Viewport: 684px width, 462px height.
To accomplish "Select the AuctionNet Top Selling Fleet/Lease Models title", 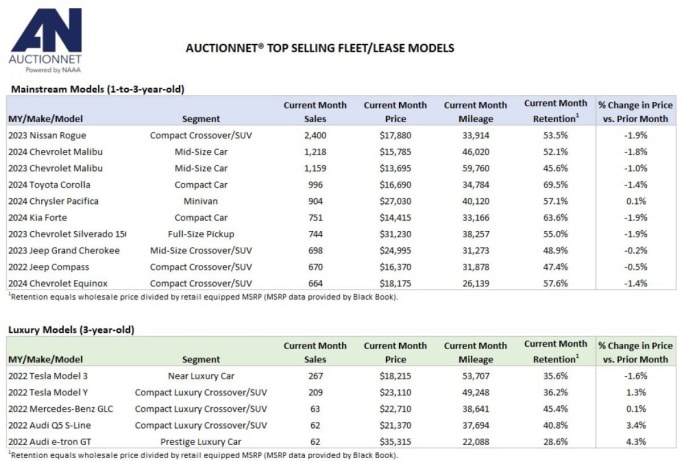I will (320, 48).
